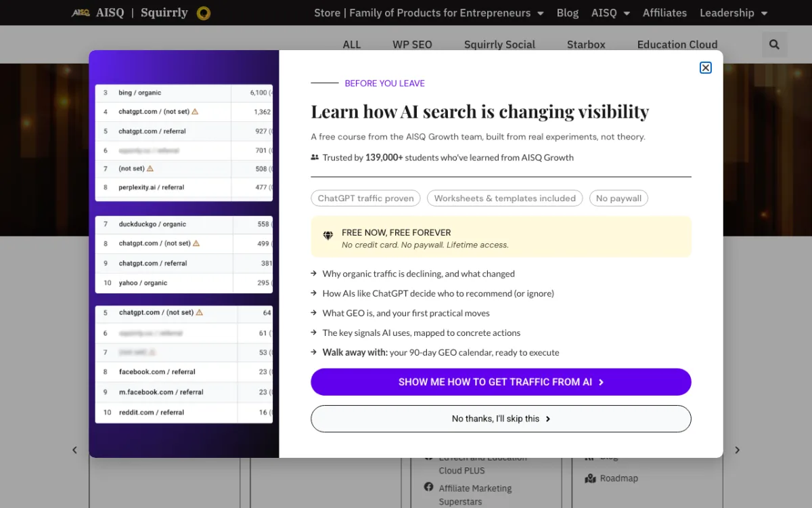Decline with No thanks, I'll skip this
Viewport: 812px width, 508px height.
click(x=501, y=419)
